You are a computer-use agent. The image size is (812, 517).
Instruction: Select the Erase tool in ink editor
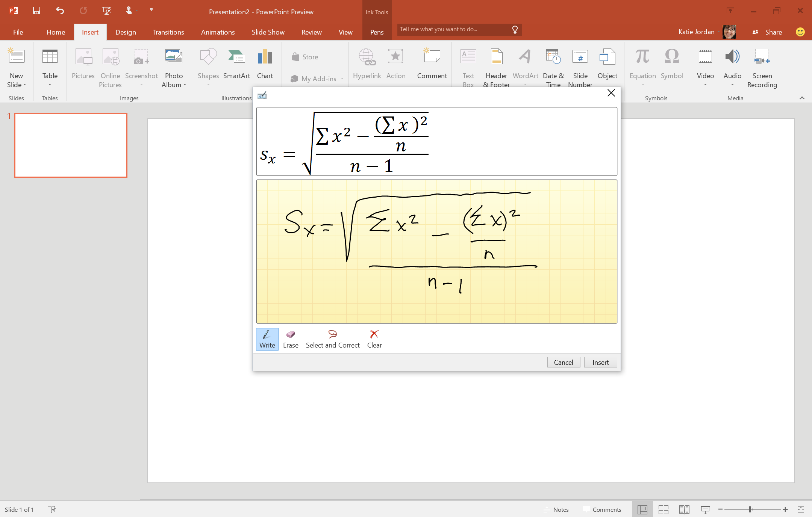pos(290,338)
